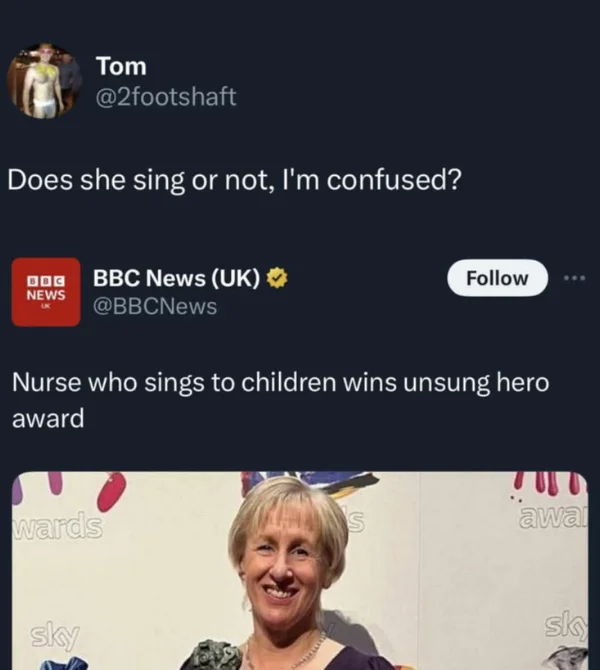Click the red handprint at photo's top left
Screen dimensions: 600x670
point(110,490)
